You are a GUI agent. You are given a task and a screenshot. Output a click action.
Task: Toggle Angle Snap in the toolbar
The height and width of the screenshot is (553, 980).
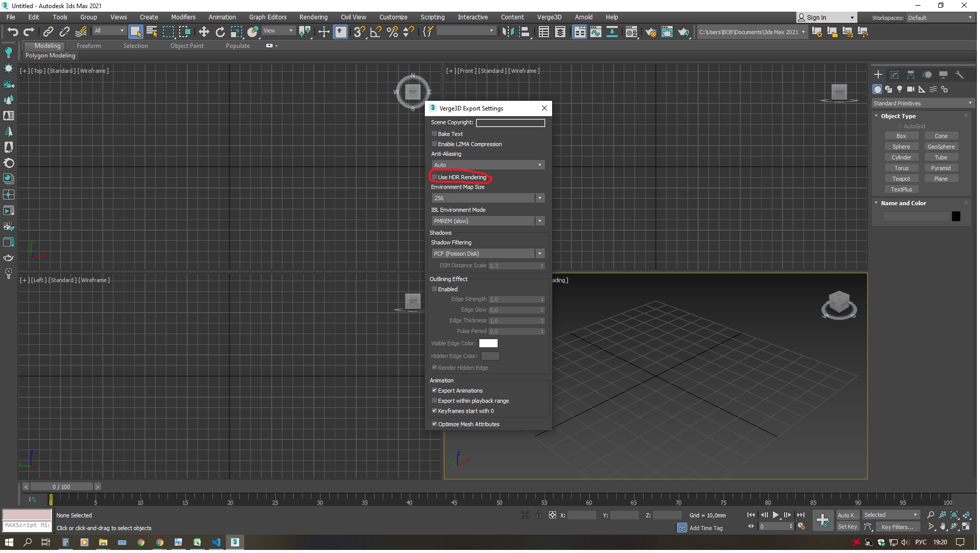(x=376, y=32)
